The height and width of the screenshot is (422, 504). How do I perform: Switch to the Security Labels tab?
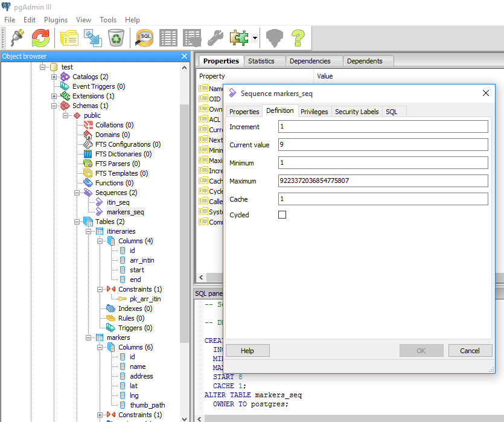coord(357,112)
